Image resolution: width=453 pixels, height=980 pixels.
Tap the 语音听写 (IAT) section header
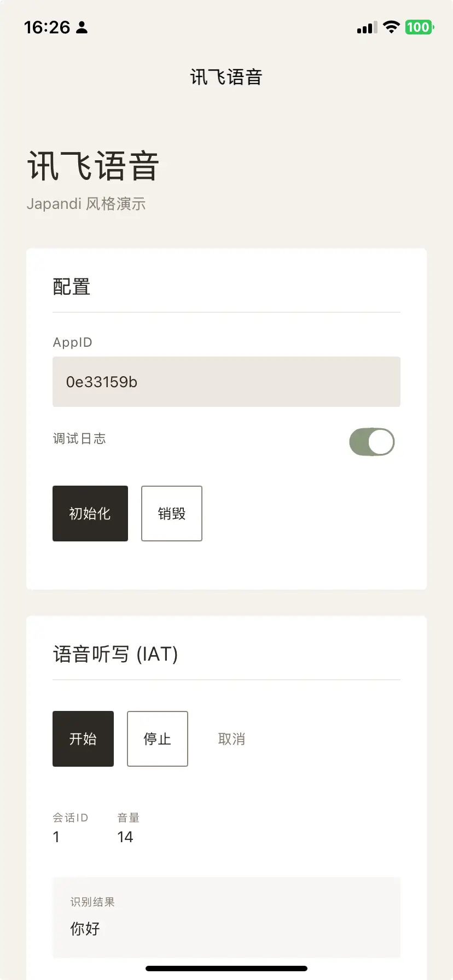pyautogui.click(x=115, y=654)
